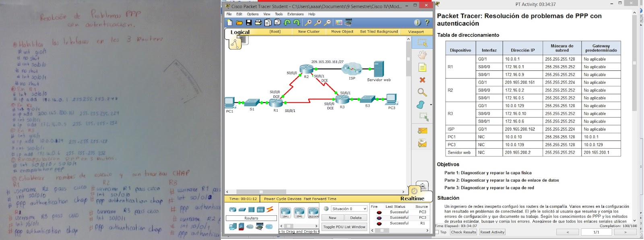Open the Help menu
This screenshot has height=240, width=644.
pyautogui.click(x=312, y=14)
